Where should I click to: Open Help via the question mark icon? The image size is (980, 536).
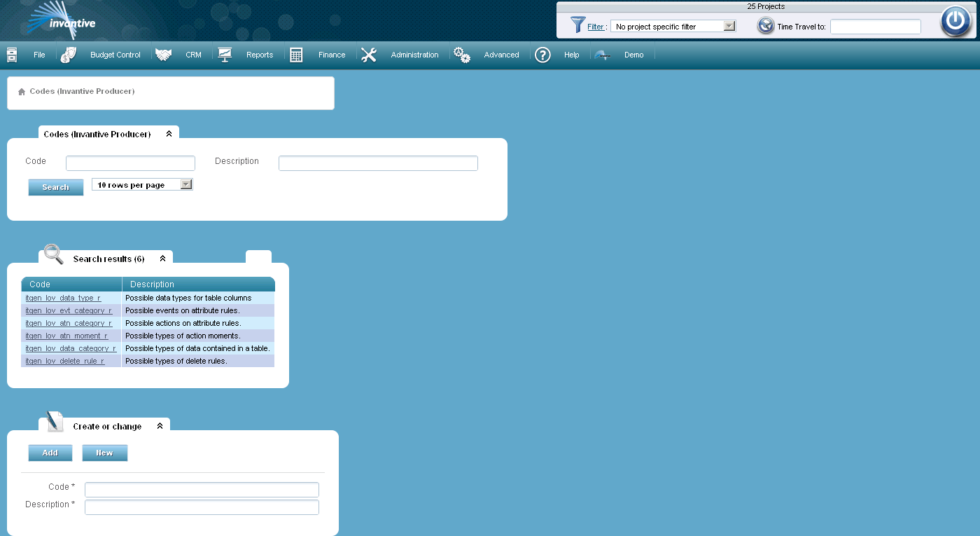(x=542, y=55)
